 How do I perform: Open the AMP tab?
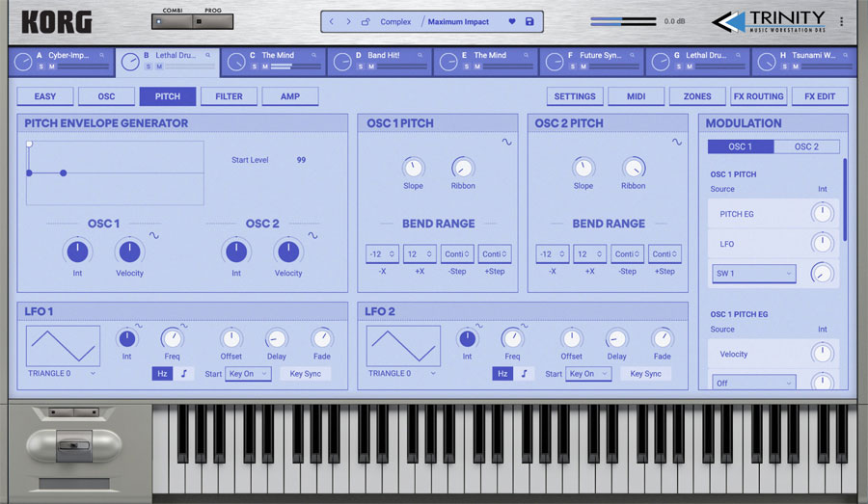coord(290,96)
